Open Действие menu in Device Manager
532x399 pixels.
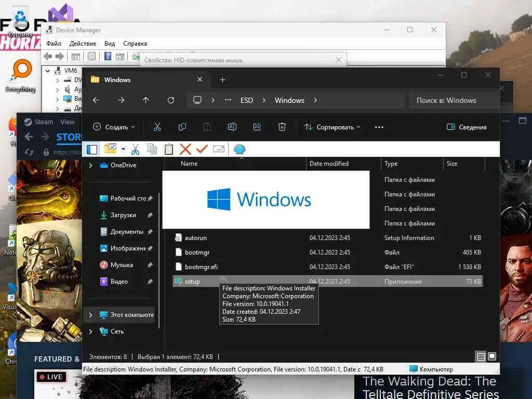pos(83,44)
